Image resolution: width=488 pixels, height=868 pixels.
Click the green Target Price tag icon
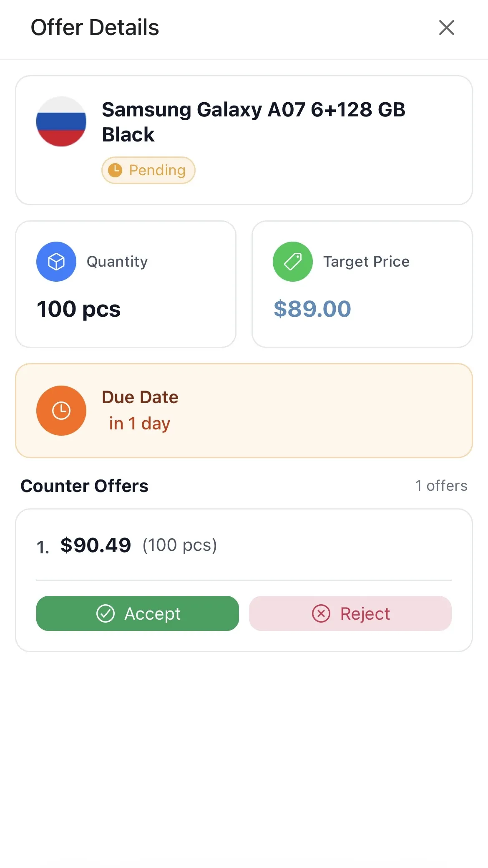point(293,262)
